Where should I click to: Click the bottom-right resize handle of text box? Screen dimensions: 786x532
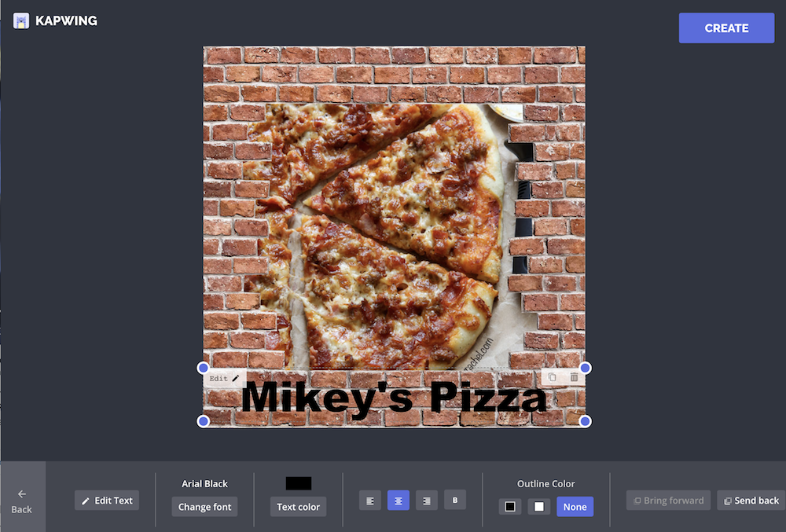click(585, 421)
